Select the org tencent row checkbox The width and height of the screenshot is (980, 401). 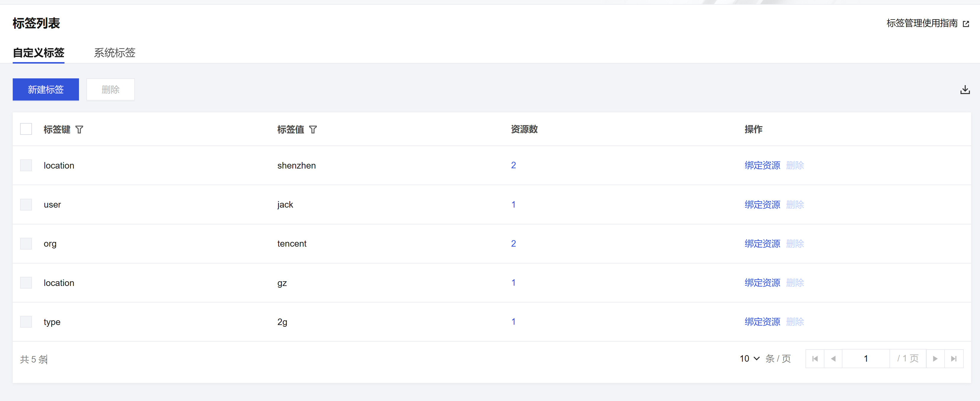(x=26, y=244)
